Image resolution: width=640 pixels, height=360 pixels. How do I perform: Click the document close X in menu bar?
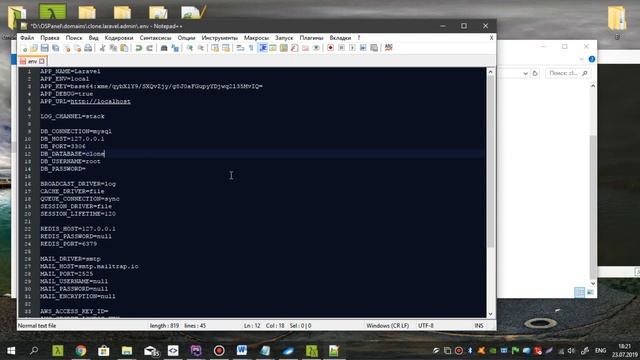pos(491,38)
